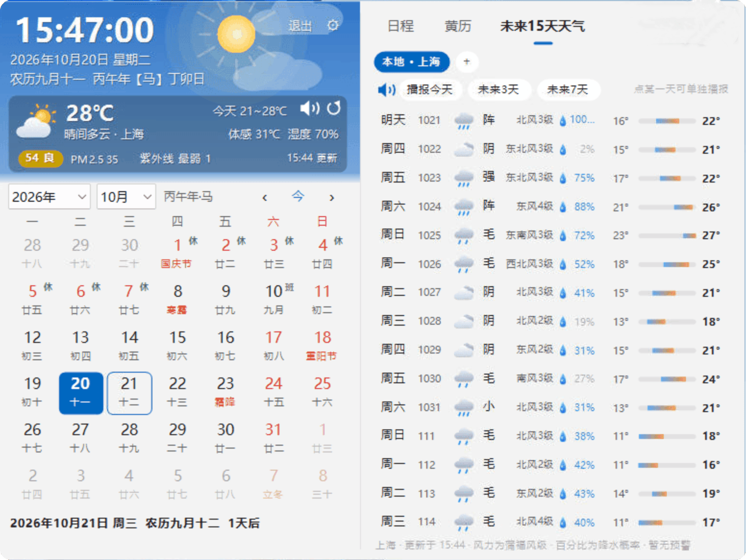Click cloudy icon in 周二 1027 row
The image size is (746, 560).
pos(464,292)
